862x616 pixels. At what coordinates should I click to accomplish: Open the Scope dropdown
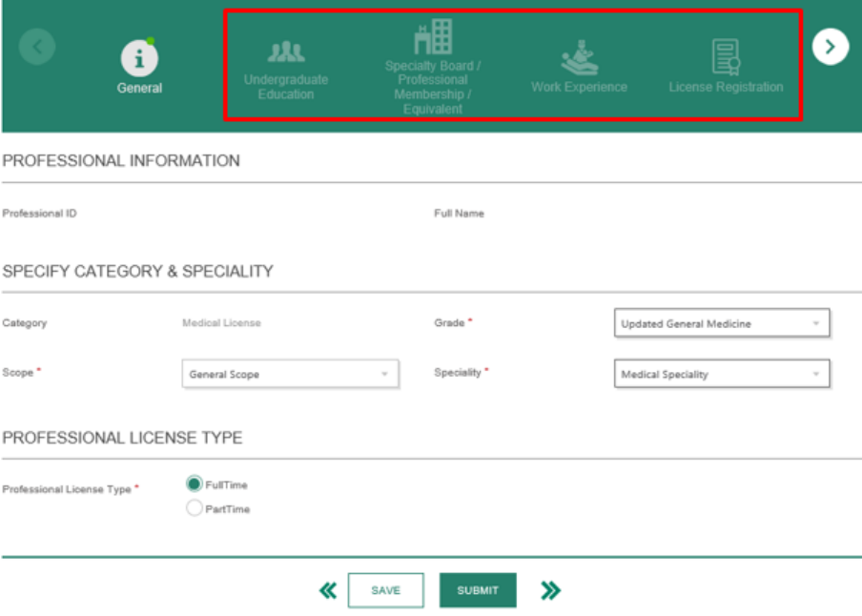coord(290,374)
